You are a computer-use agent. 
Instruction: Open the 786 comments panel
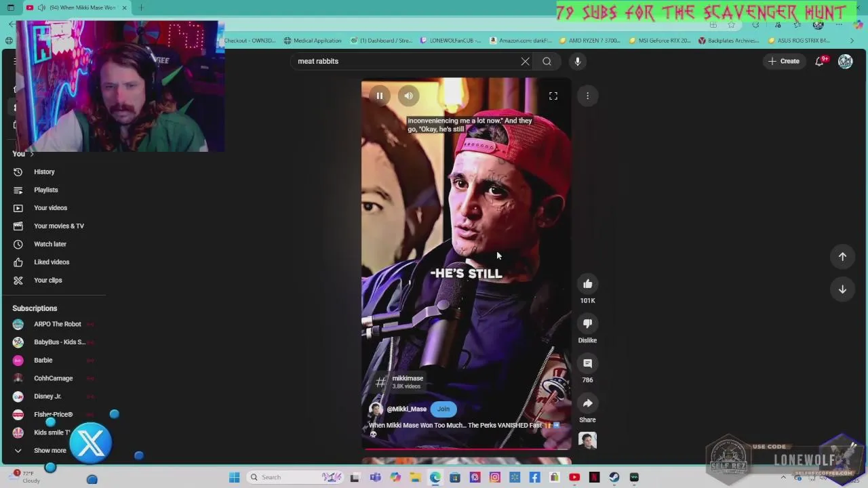[x=587, y=363]
